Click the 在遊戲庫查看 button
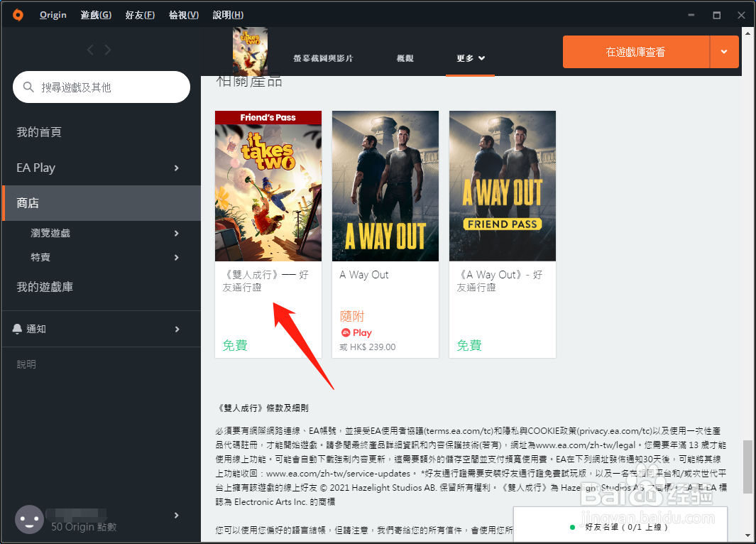The height and width of the screenshot is (544, 756). (x=636, y=52)
